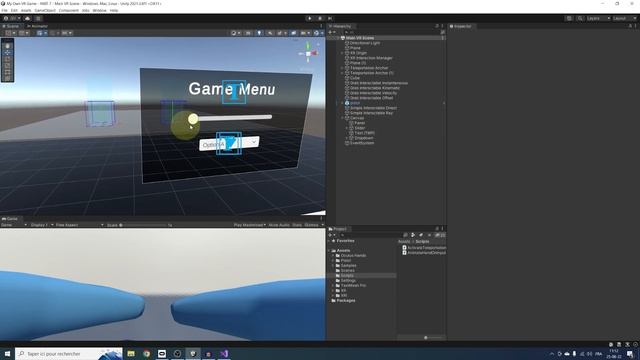The image size is (640, 360).
Task: Click the Hierarchy add (+) button
Action: (x=331, y=32)
